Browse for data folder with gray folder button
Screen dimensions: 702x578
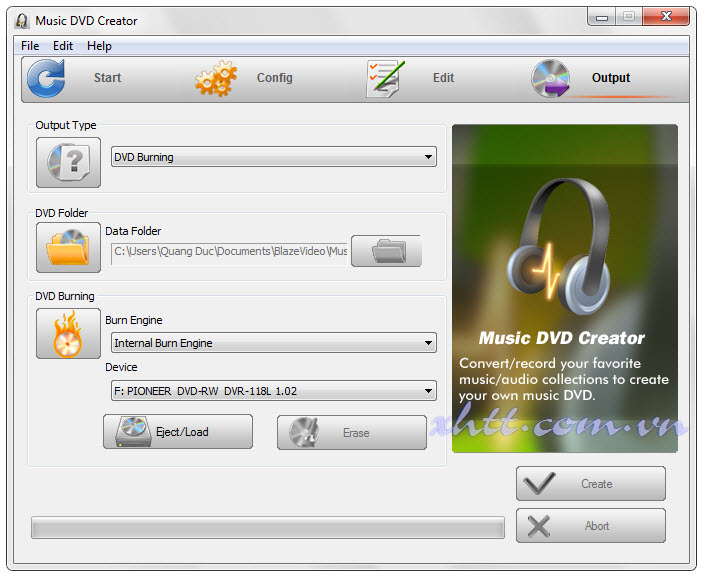386,251
